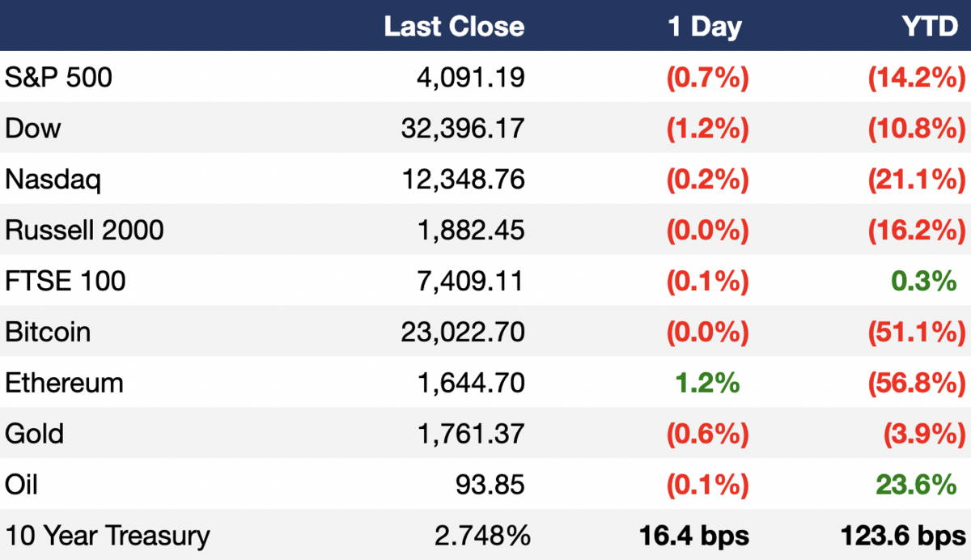Image resolution: width=971 pixels, height=560 pixels.
Task: Select the S&P 500 row label
Action: (x=59, y=77)
